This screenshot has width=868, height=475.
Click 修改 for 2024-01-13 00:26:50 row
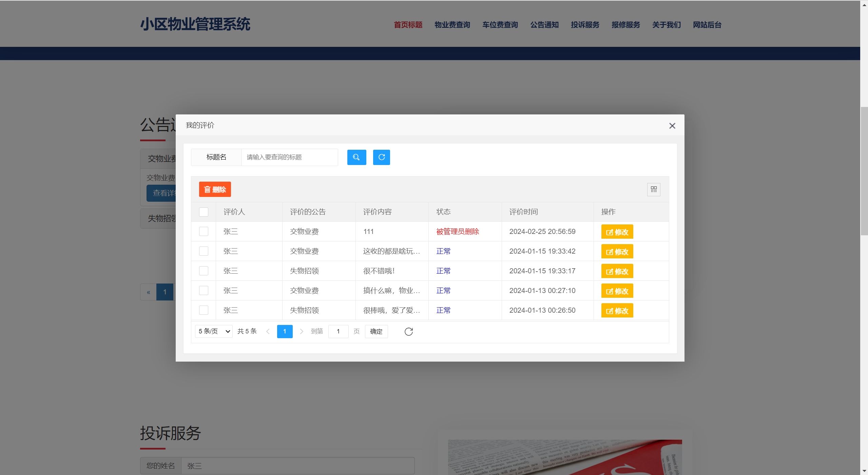coord(617,311)
